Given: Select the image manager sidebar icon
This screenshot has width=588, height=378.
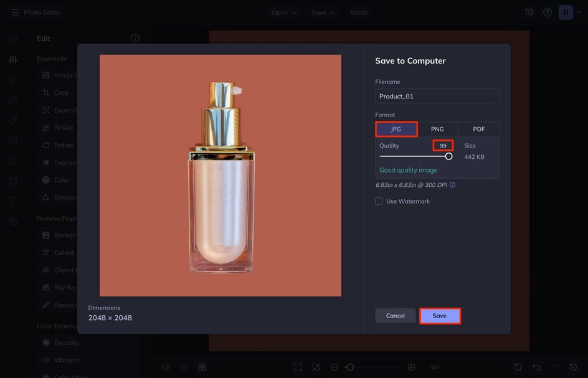Looking at the screenshot, I should pyautogui.click(x=13, y=39).
